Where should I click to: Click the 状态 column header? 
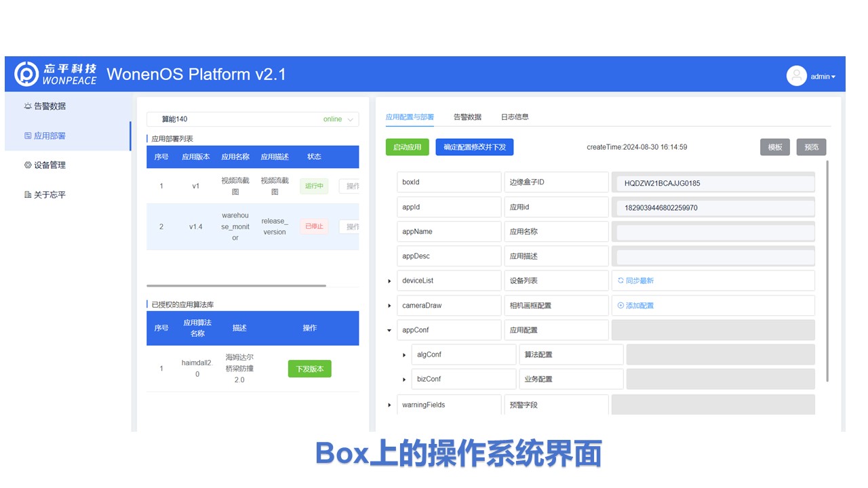pos(314,157)
